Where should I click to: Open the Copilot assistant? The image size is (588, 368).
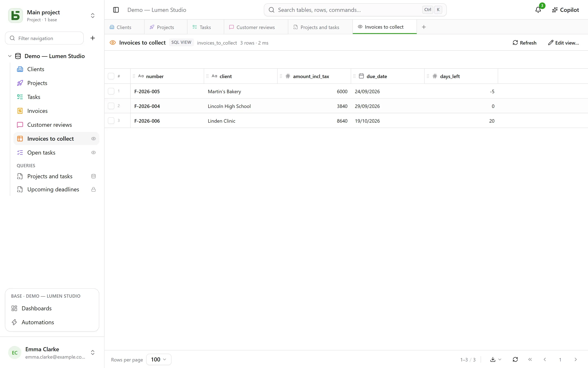[x=565, y=10]
